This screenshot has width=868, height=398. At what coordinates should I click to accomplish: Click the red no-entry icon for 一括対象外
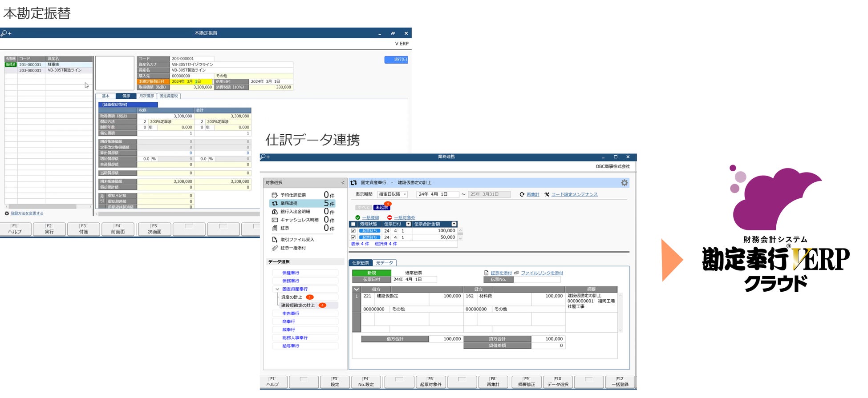(x=389, y=217)
